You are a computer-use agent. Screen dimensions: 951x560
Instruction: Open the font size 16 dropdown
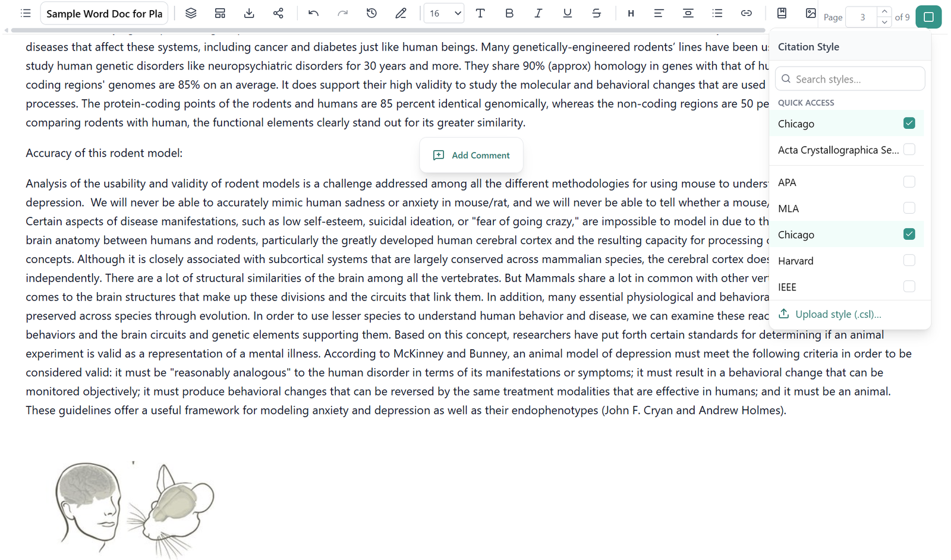point(443,13)
